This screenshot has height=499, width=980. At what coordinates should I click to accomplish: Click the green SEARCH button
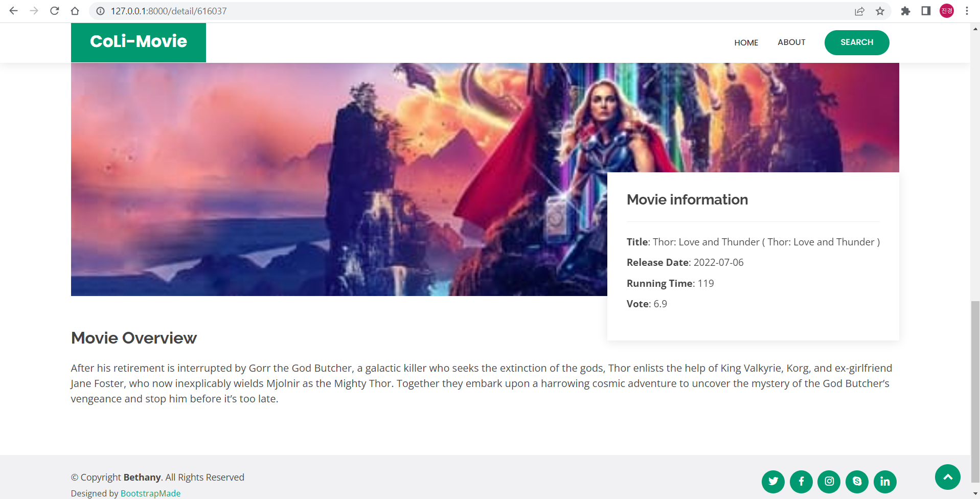[x=857, y=42]
